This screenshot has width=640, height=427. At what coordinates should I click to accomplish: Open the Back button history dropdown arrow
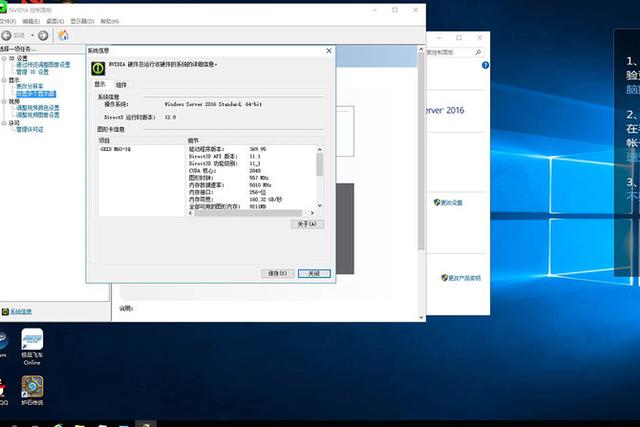[x=31, y=35]
